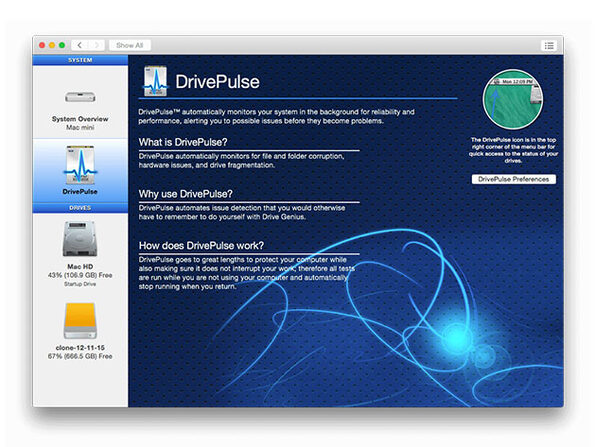The height and width of the screenshot is (447, 596).
Task: Select the Mac mini System Overview icon
Action: click(x=80, y=97)
